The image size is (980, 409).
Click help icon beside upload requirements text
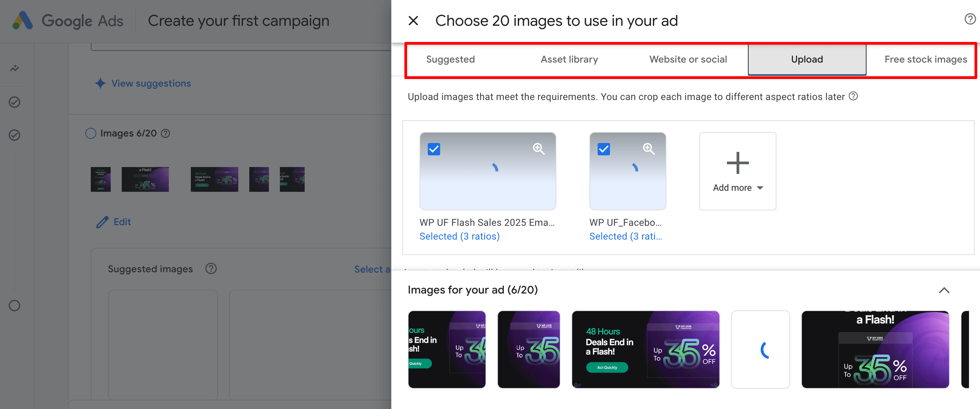853,96
